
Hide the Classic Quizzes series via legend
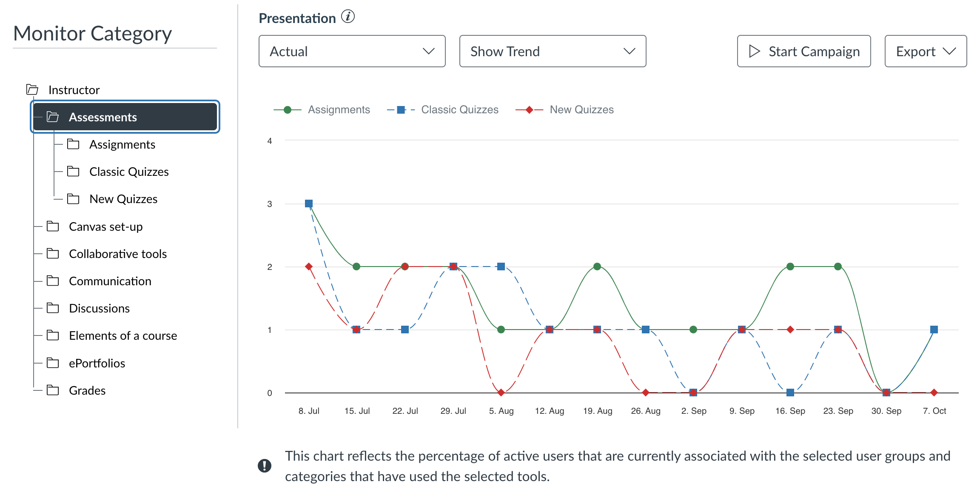click(442, 109)
